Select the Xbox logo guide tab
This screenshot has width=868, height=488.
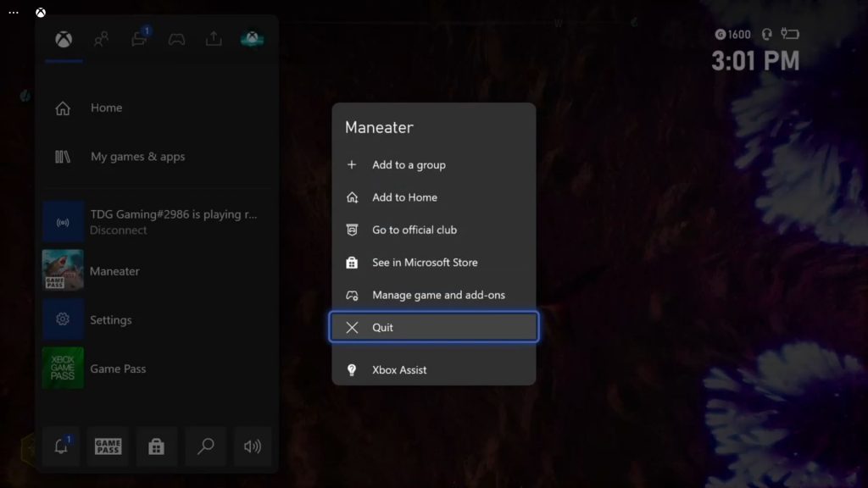tap(64, 39)
